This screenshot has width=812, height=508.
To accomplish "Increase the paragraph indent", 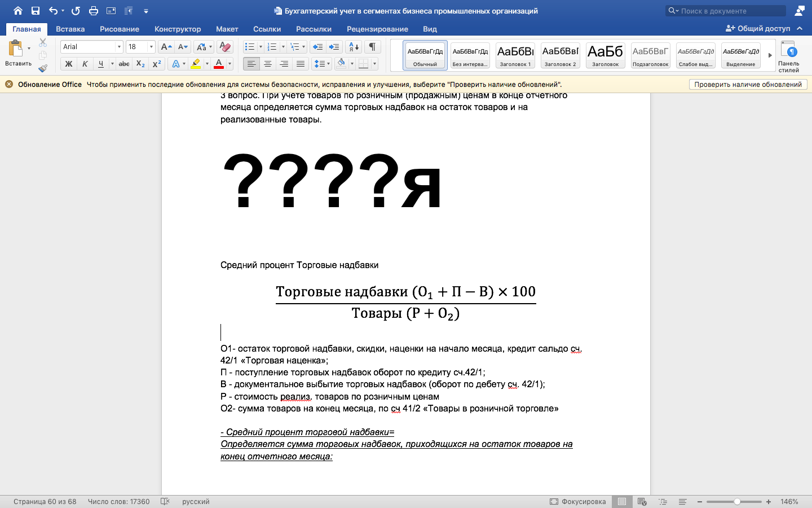I will (334, 47).
